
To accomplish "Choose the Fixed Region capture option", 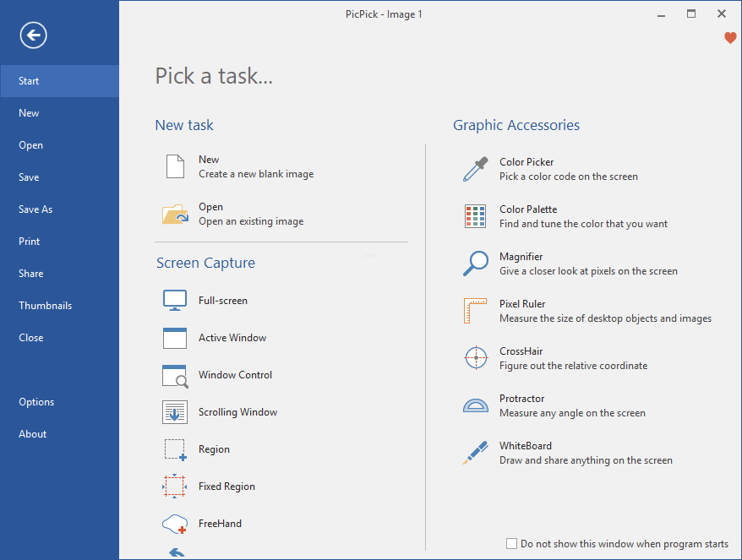I will coord(226,487).
